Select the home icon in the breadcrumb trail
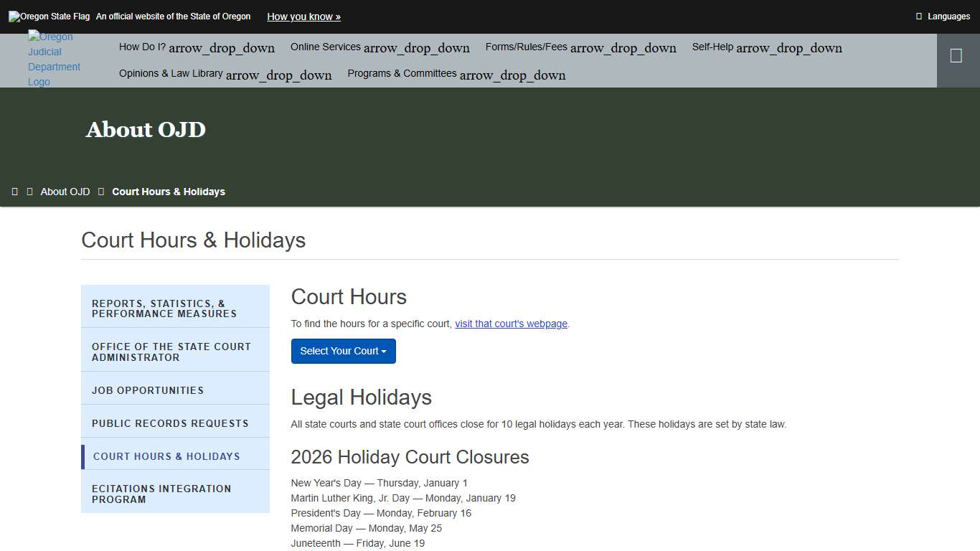980x551 pixels. [x=15, y=191]
